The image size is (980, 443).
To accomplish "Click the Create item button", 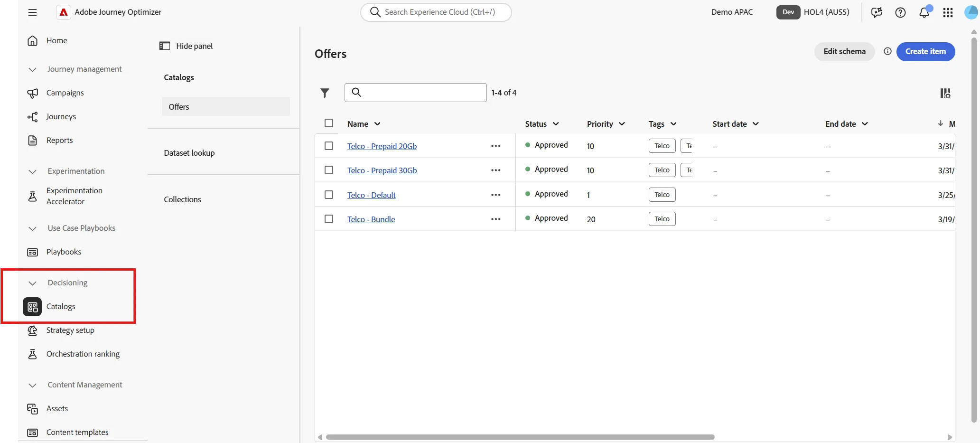I will pos(925,51).
